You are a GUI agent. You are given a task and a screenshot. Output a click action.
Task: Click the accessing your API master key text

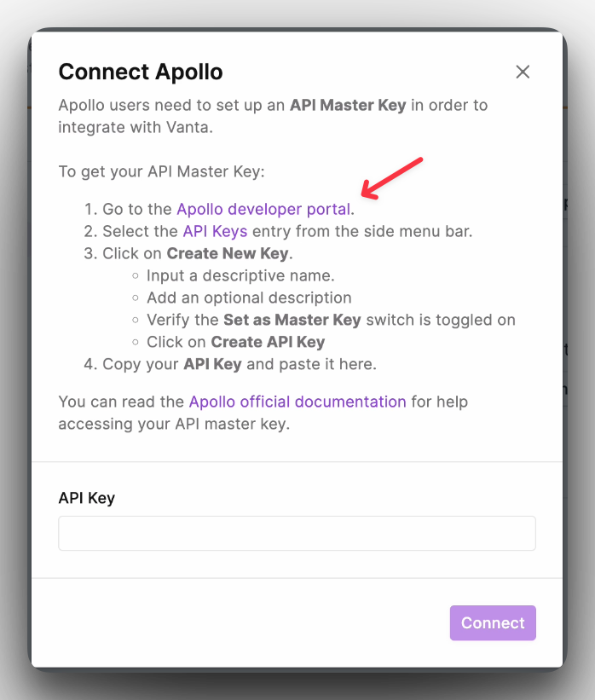click(174, 424)
